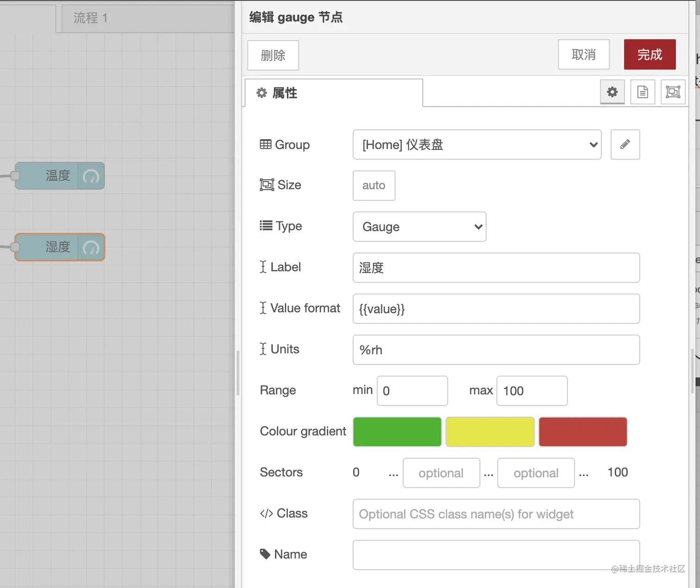Select the 湿度 gauge node
Screen dimensions: 700x588
(60, 247)
